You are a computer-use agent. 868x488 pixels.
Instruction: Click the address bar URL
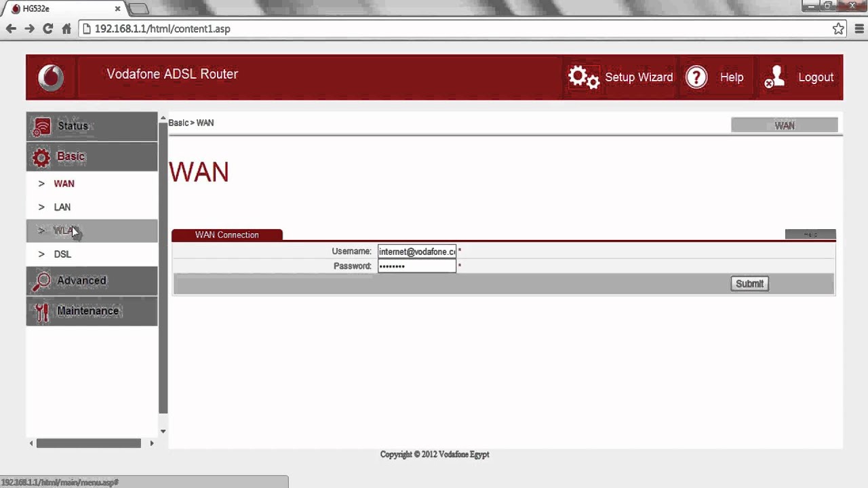[x=162, y=29]
